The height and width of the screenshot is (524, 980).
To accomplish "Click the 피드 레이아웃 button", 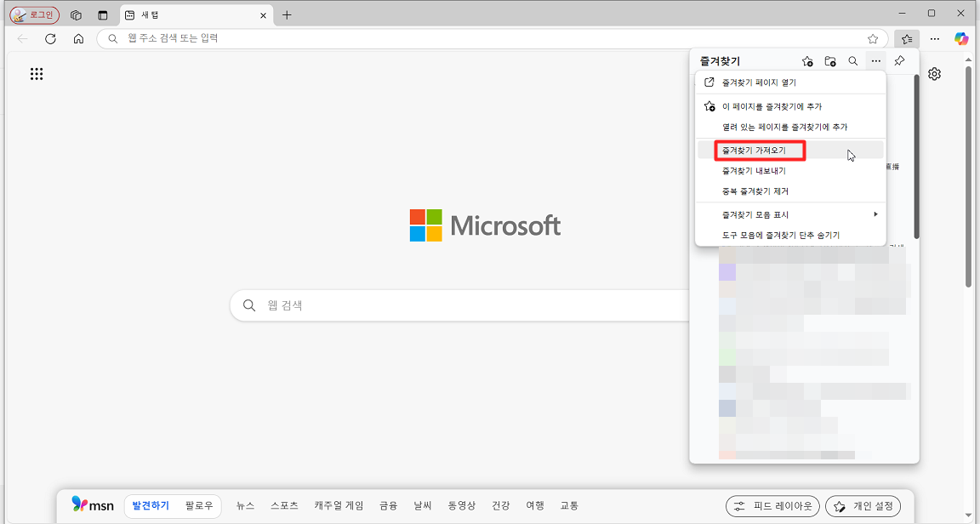I will (x=772, y=506).
